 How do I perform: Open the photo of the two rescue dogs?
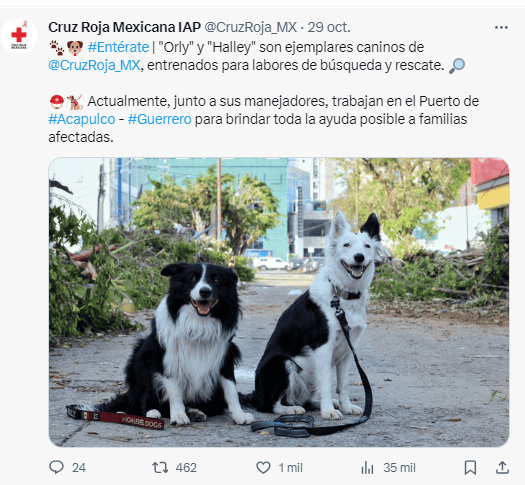(x=279, y=302)
